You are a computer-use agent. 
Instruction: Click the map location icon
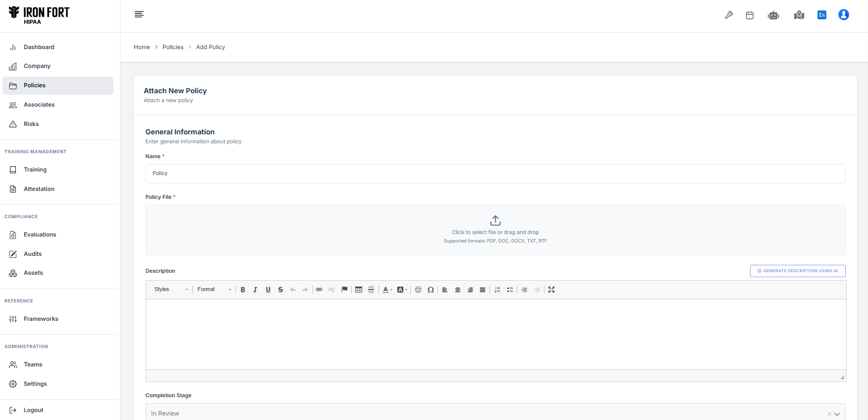pyautogui.click(x=799, y=15)
